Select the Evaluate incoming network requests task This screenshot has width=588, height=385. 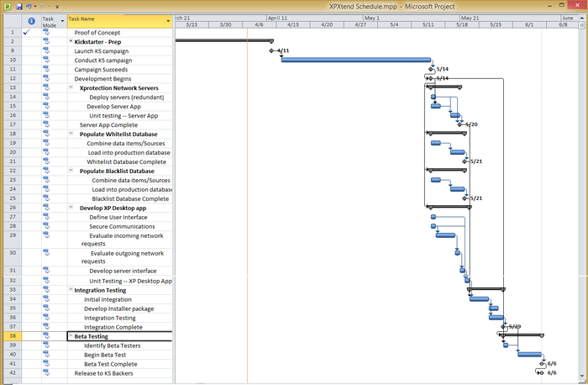[x=123, y=240]
